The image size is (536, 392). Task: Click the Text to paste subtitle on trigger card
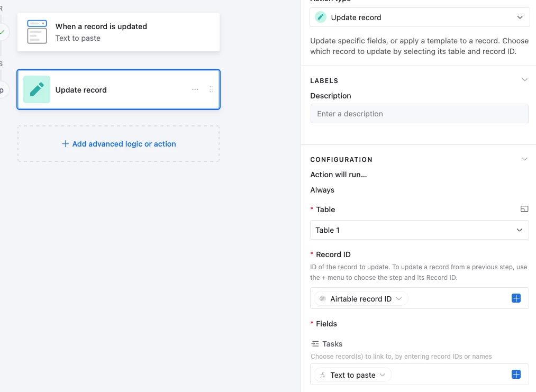click(78, 38)
